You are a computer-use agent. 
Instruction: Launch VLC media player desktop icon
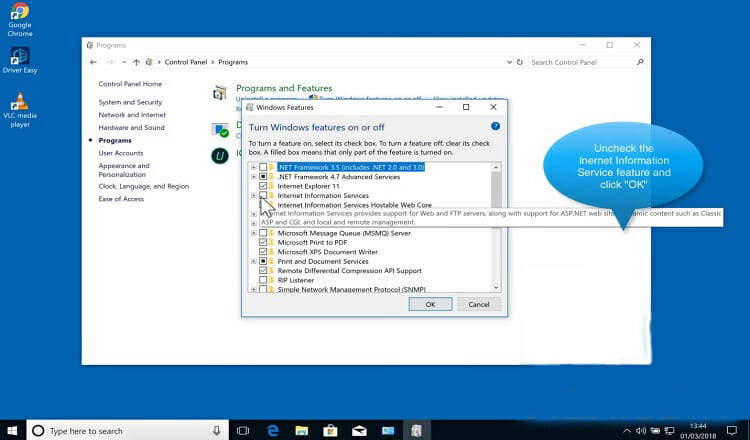(20, 110)
